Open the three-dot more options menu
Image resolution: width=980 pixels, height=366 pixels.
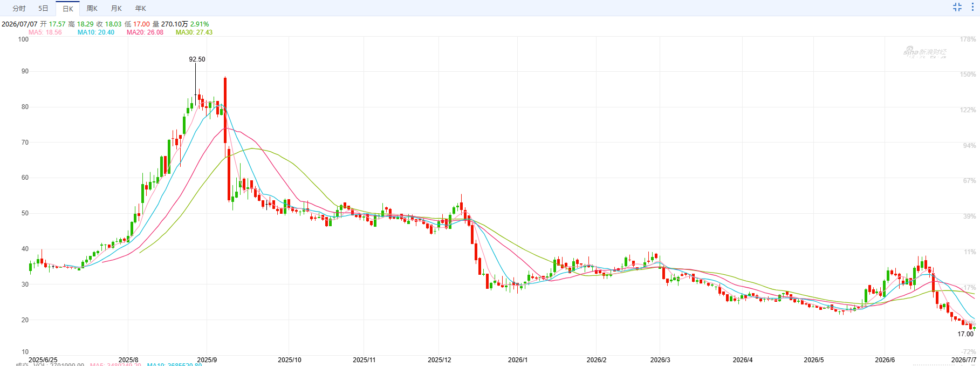point(972,7)
